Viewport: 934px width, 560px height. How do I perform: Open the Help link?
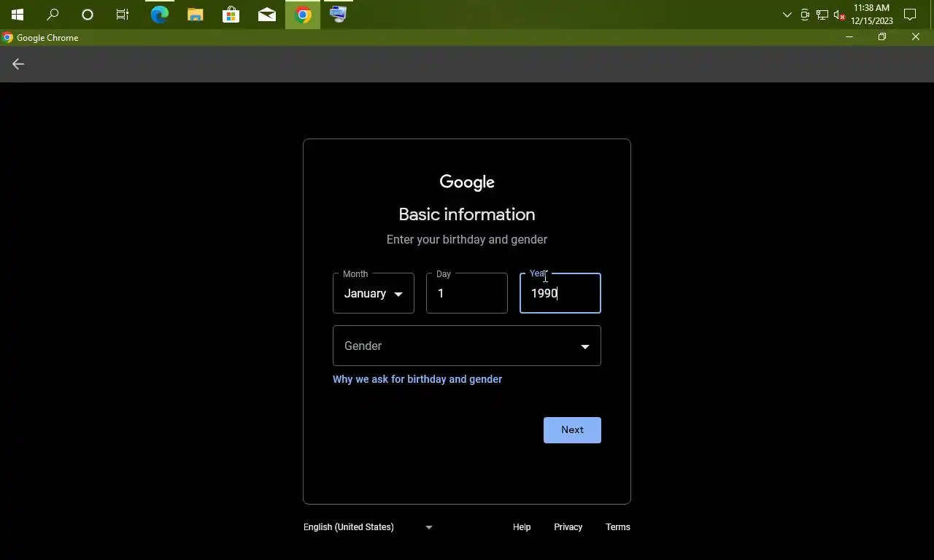click(522, 527)
